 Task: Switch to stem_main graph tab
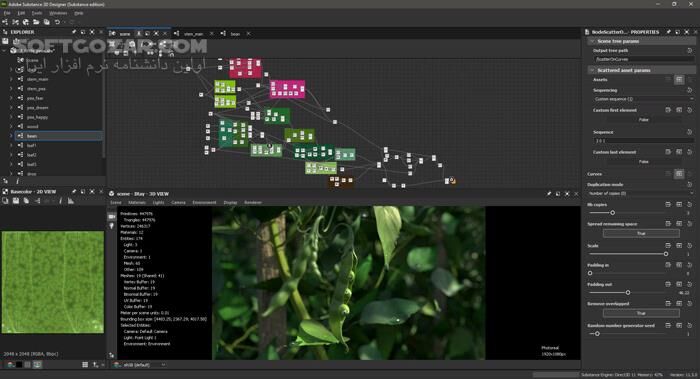pyautogui.click(x=193, y=34)
